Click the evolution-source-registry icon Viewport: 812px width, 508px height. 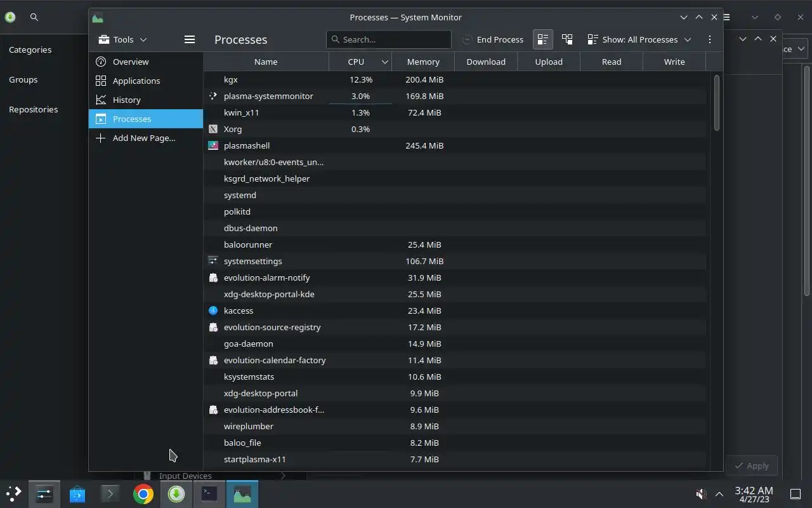click(213, 327)
